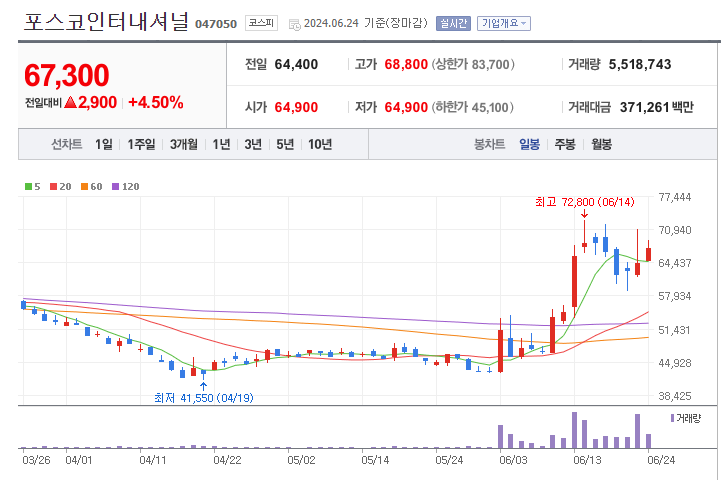The width and height of the screenshot is (721, 480).
Task: Select the 1일 line chart tab
Action: (103, 144)
